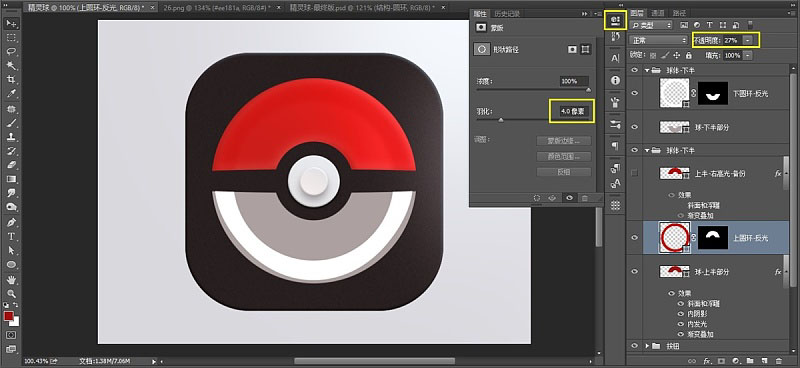Screen dimensions: 800x368
Task: Expand the 按钮 layer group
Action: [647, 346]
